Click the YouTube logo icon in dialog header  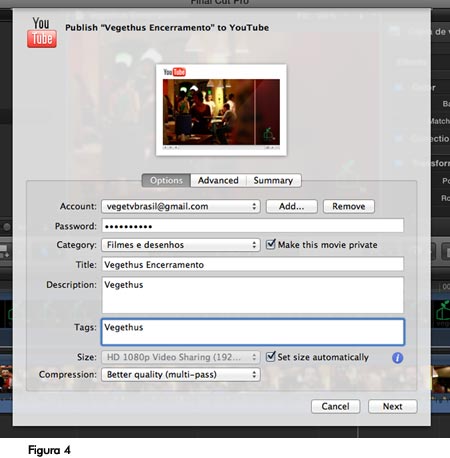coord(42,33)
